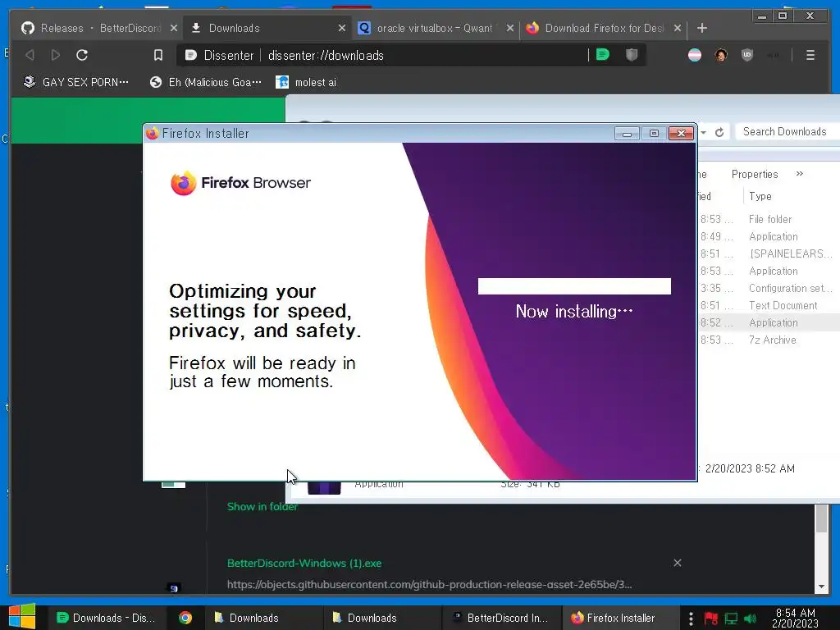The width and height of the screenshot is (840, 630).
Task: Close the Downloads browser tab
Action: [342, 29]
